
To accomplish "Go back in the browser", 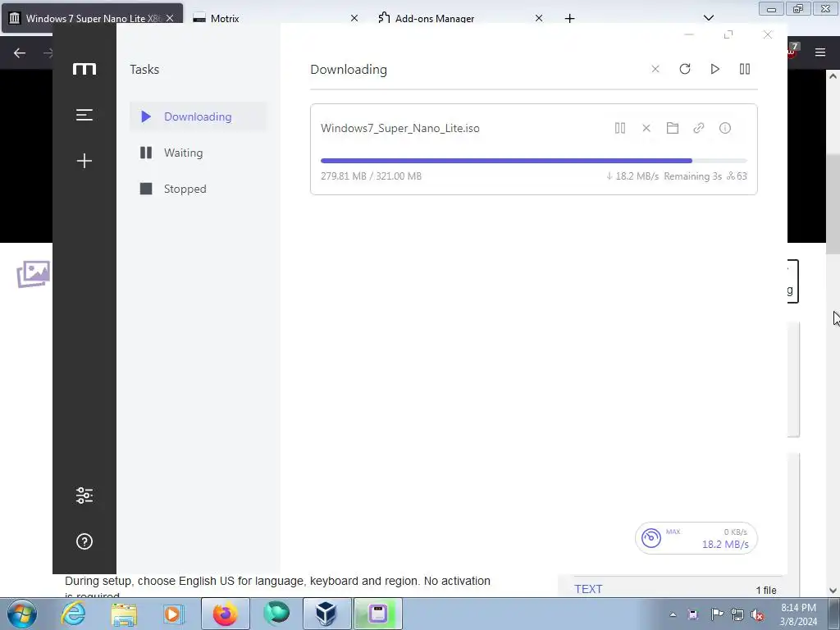I will [20, 52].
